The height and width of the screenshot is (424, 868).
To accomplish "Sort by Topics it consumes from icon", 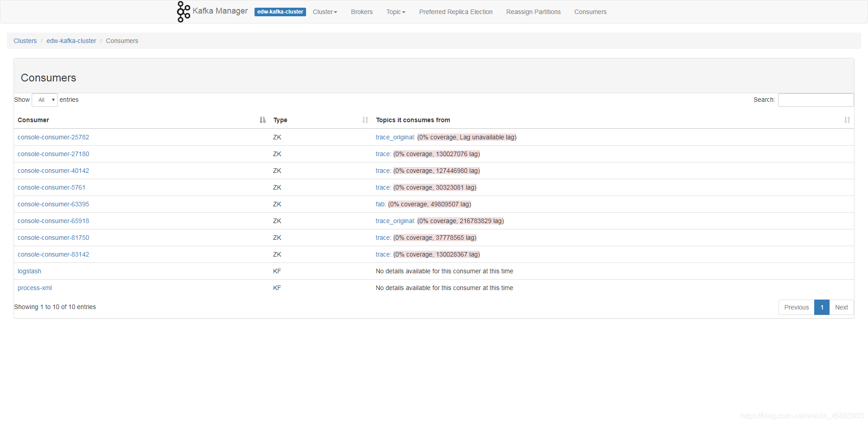I will (847, 120).
